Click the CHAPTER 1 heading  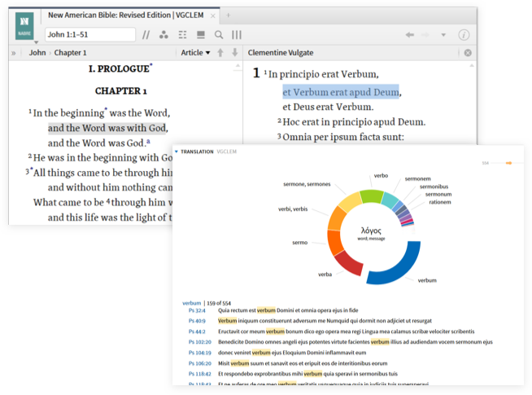coord(120,91)
